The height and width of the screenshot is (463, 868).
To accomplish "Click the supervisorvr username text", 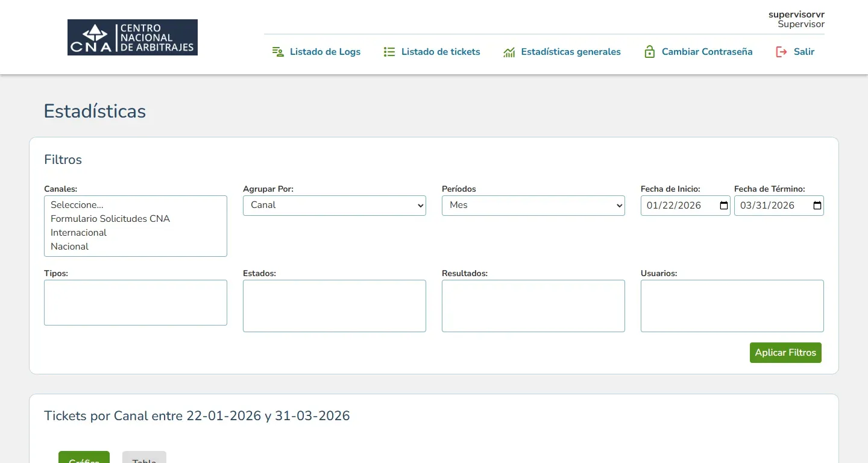I will (796, 14).
